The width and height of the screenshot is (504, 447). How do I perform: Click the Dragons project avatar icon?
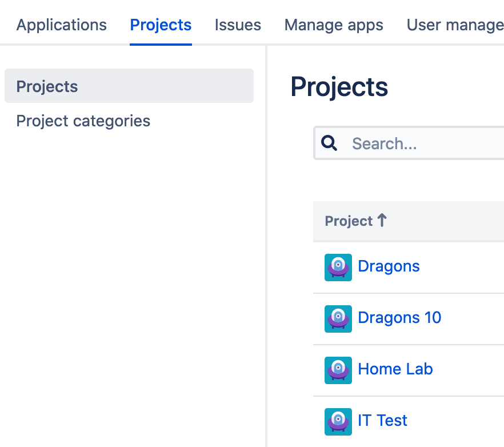pos(338,267)
